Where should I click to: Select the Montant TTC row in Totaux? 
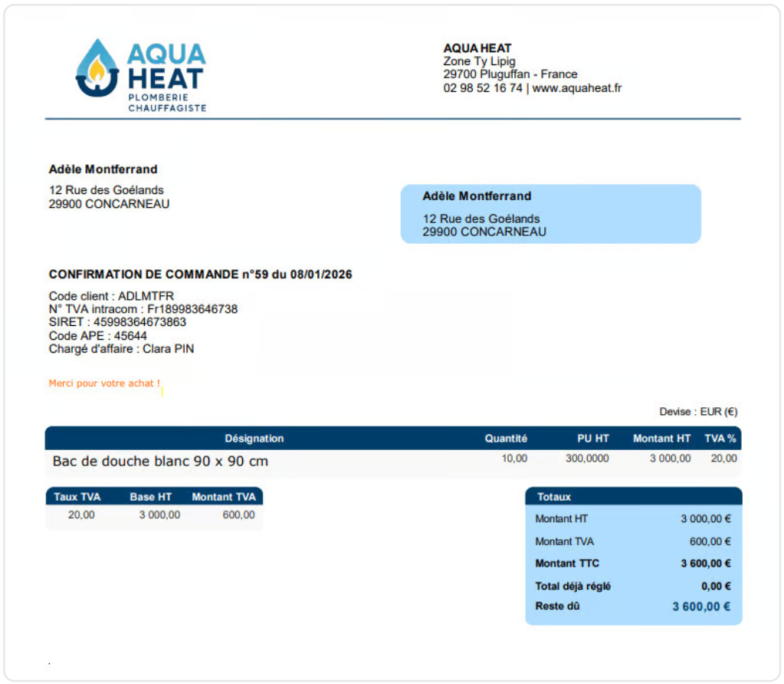(x=633, y=564)
